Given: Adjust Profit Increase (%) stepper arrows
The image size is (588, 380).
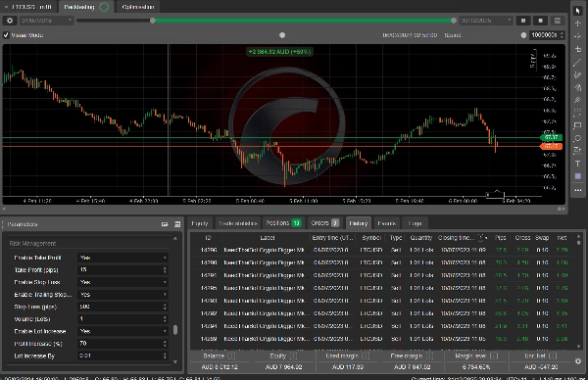Looking at the screenshot, I should tap(165, 344).
